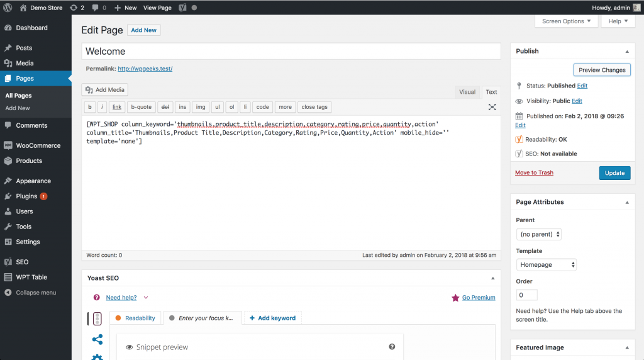
Task: Toggle distraction-free fullscreen editor icon
Action: (x=492, y=107)
